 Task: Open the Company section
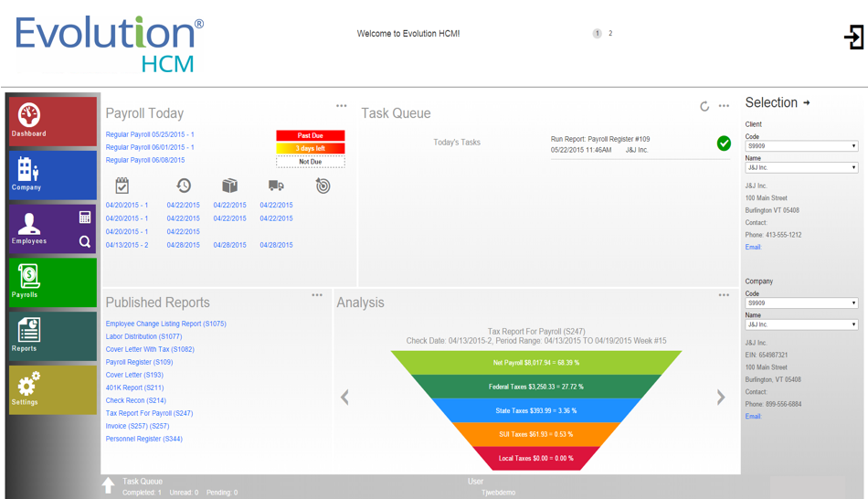point(53,175)
